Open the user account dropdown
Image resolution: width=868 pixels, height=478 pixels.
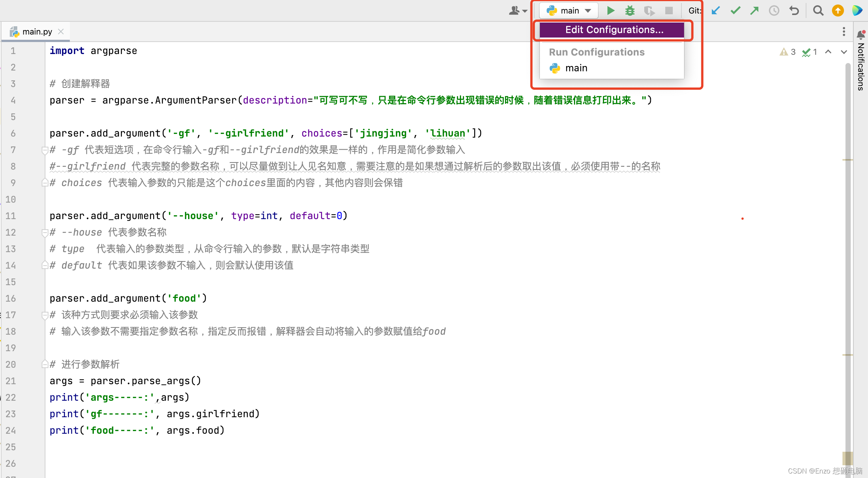518,11
